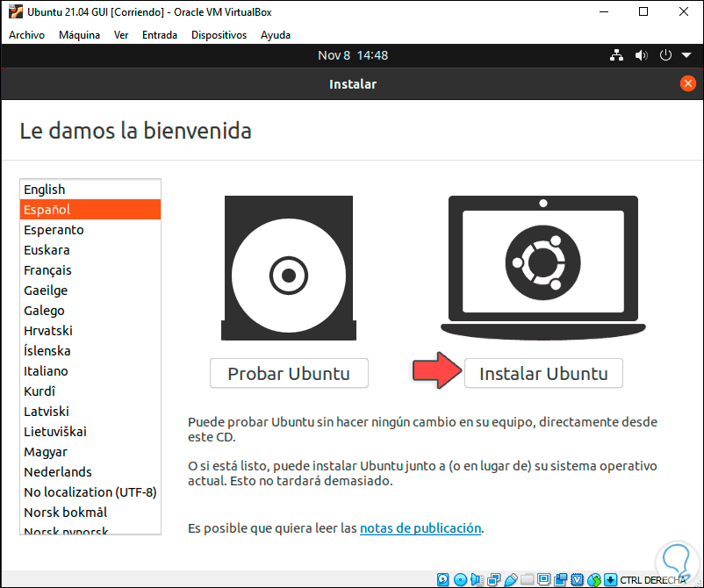Image resolution: width=704 pixels, height=588 pixels.
Task: Click the power icon in the top bar
Action: click(665, 55)
